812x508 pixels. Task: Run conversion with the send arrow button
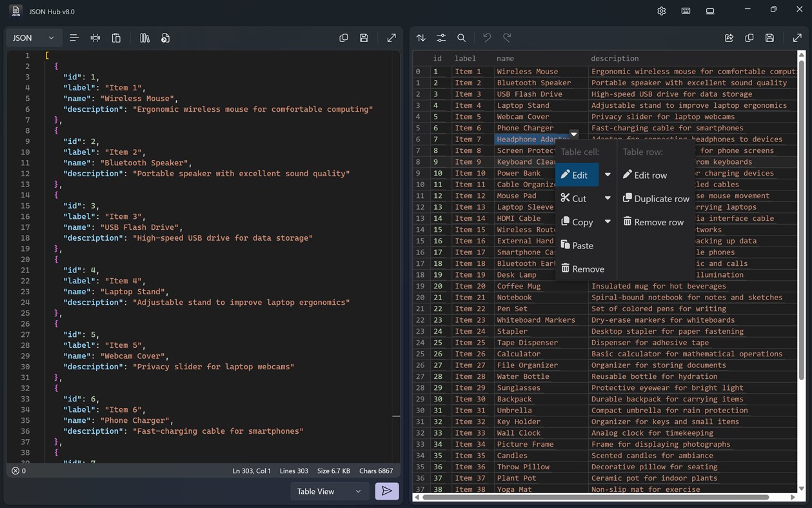pos(387,491)
